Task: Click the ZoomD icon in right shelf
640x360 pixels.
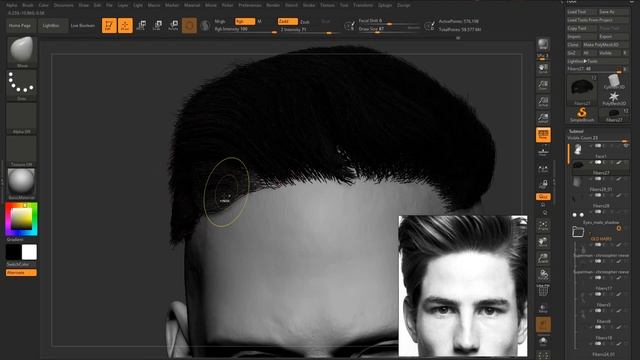Action: (x=543, y=258)
